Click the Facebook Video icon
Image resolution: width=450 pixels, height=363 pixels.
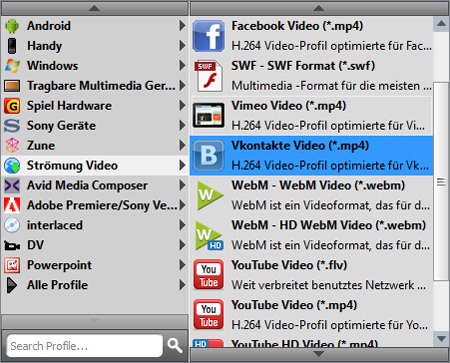click(209, 36)
